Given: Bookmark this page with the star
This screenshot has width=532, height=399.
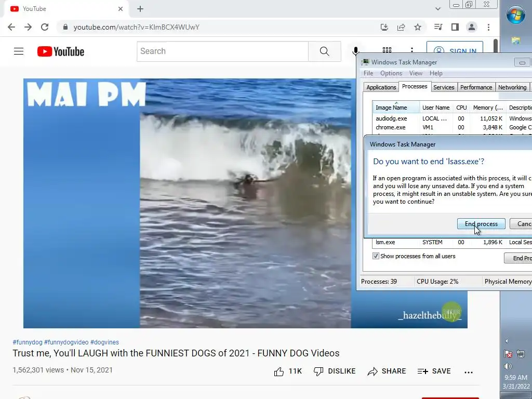Looking at the screenshot, I should click(418, 27).
